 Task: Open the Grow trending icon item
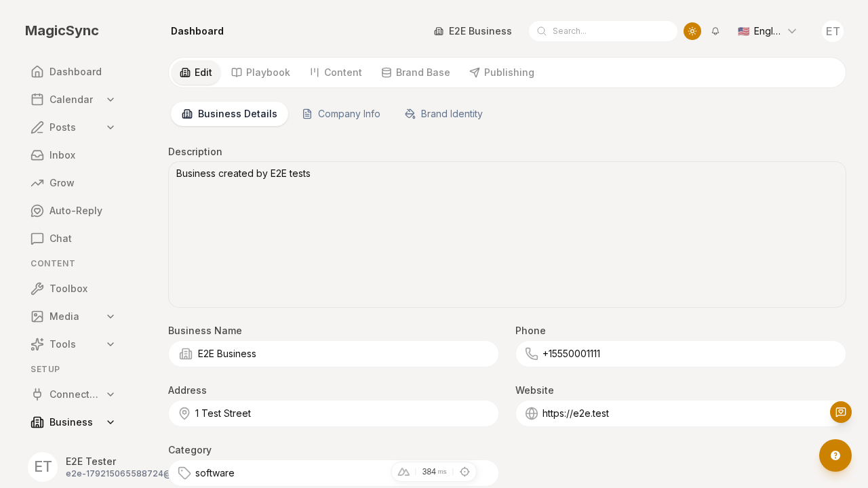(x=73, y=183)
